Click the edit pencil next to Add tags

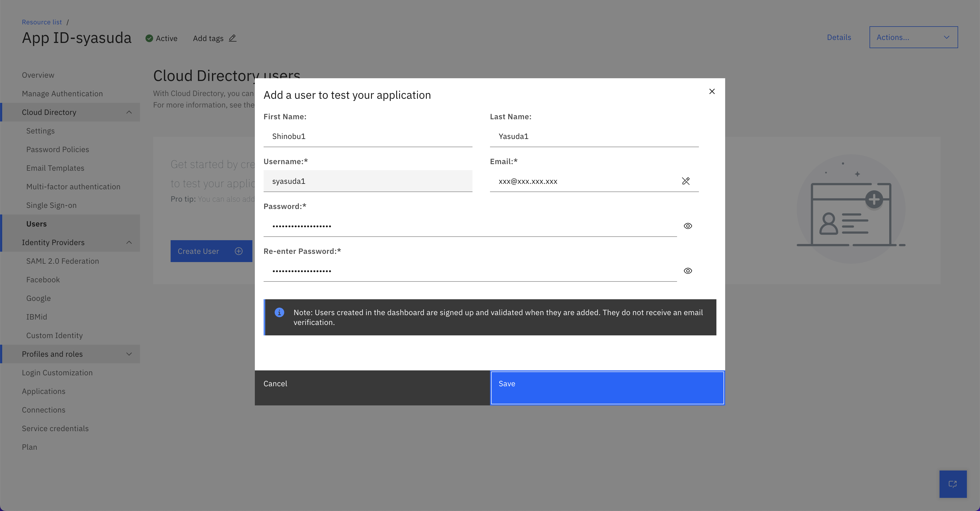pyautogui.click(x=232, y=38)
